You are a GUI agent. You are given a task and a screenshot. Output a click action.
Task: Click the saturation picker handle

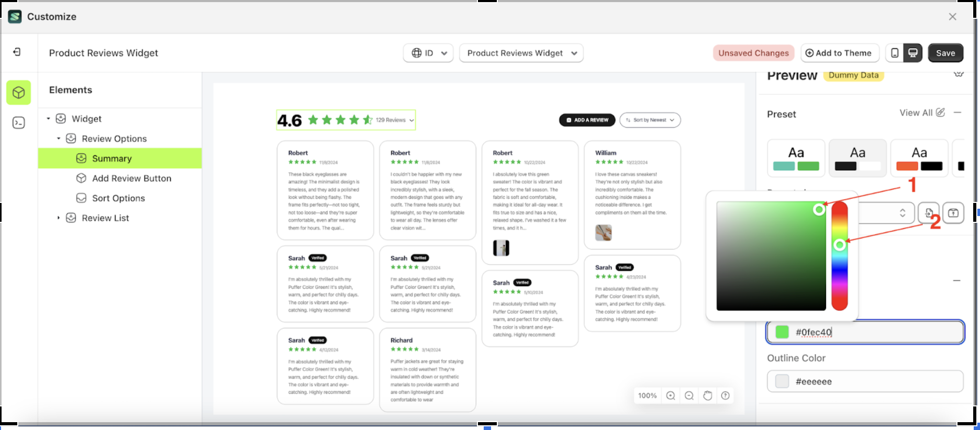pos(819,210)
